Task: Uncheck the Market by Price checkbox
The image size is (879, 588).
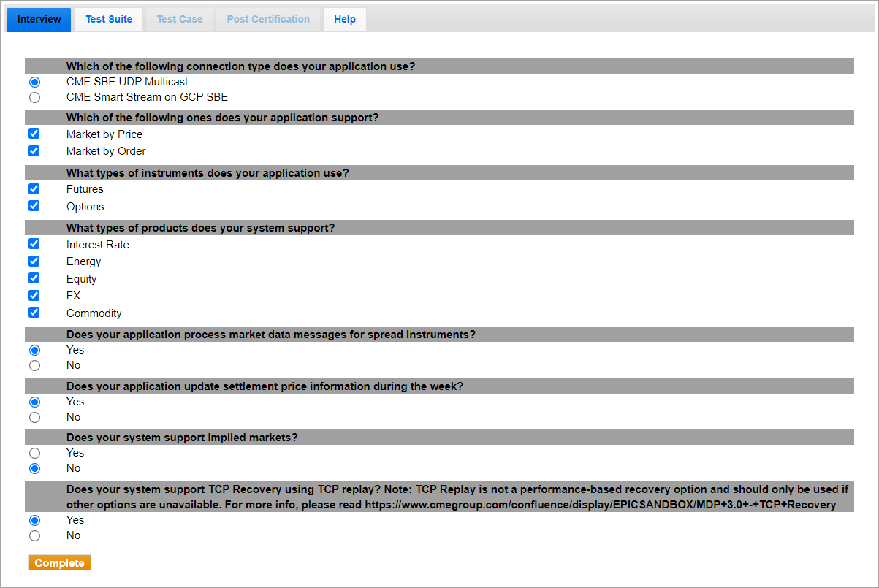Action: pyautogui.click(x=34, y=134)
